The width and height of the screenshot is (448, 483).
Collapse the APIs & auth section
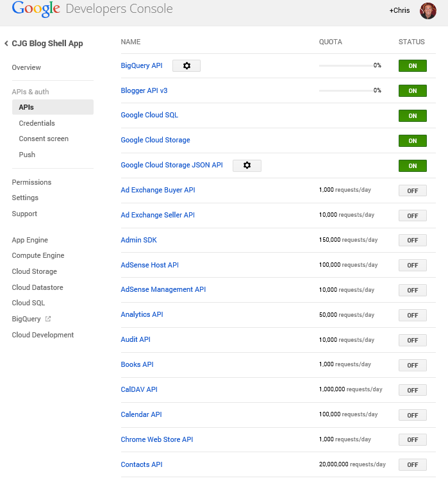pyautogui.click(x=30, y=92)
